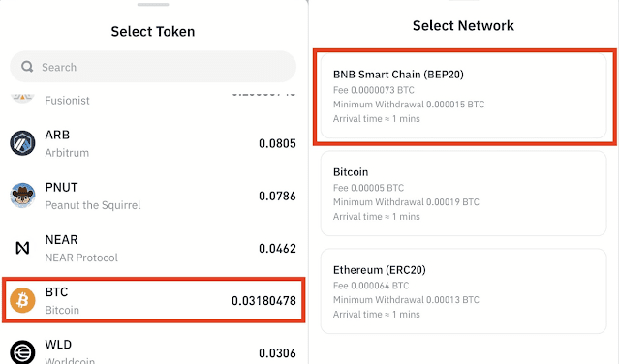Click the Arbitrum ARB token icon

22,143
